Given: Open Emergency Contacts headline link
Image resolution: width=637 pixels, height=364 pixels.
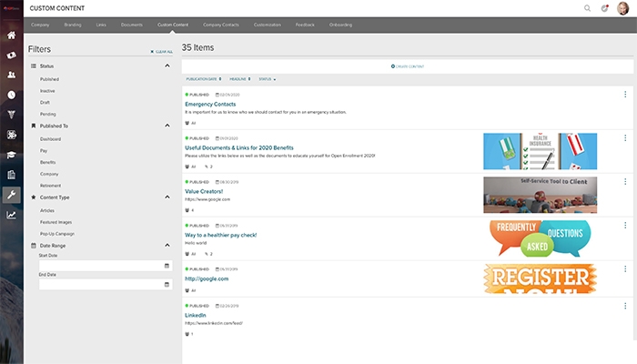Looking at the screenshot, I should point(210,104).
